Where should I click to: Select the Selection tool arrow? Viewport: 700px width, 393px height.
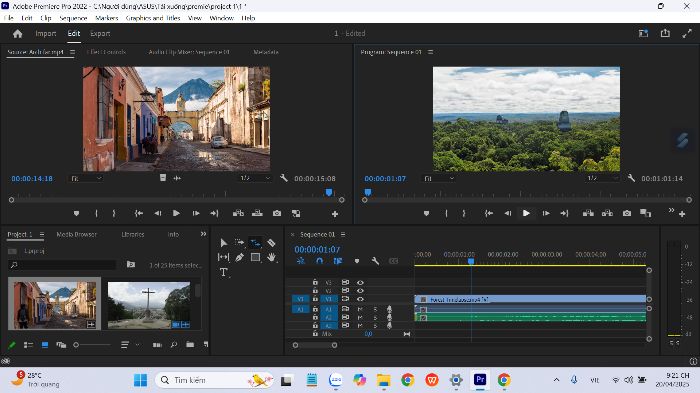224,242
